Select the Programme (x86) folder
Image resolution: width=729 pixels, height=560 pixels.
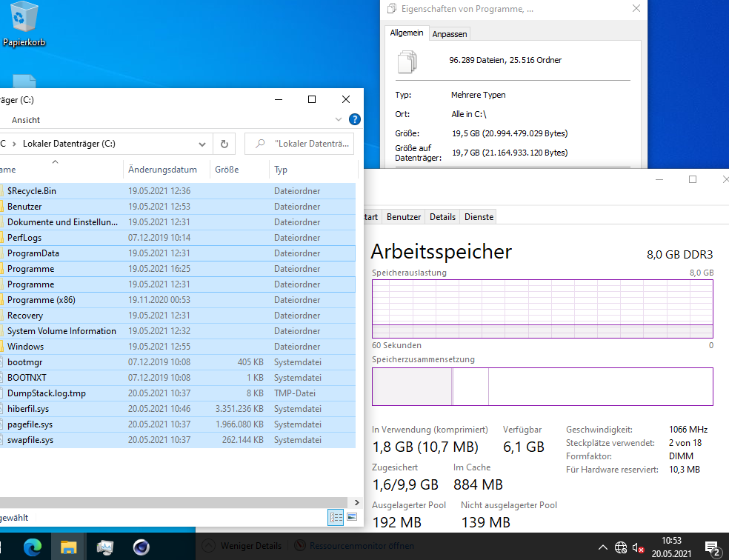tap(178, 300)
